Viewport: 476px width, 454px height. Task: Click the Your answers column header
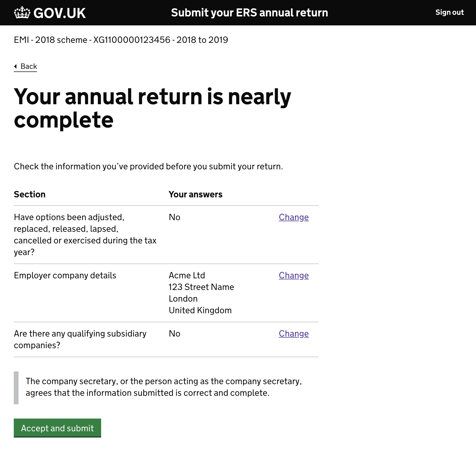coord(196,194)
